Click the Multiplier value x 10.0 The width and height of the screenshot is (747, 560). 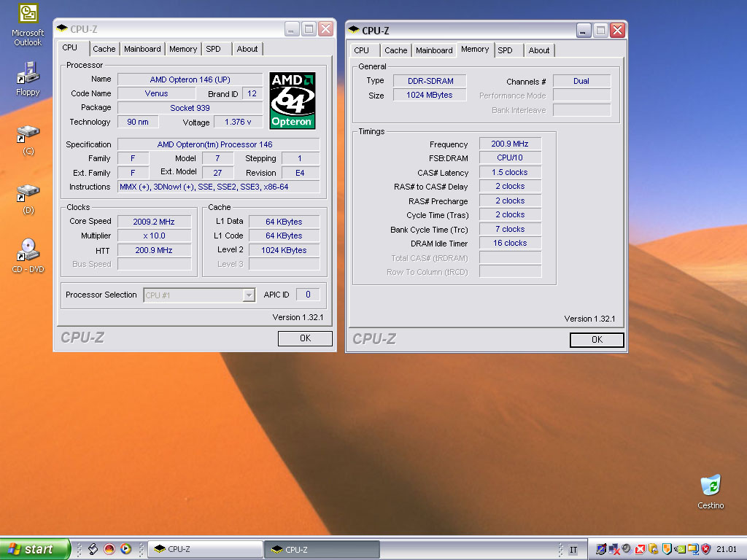point(155,236)
